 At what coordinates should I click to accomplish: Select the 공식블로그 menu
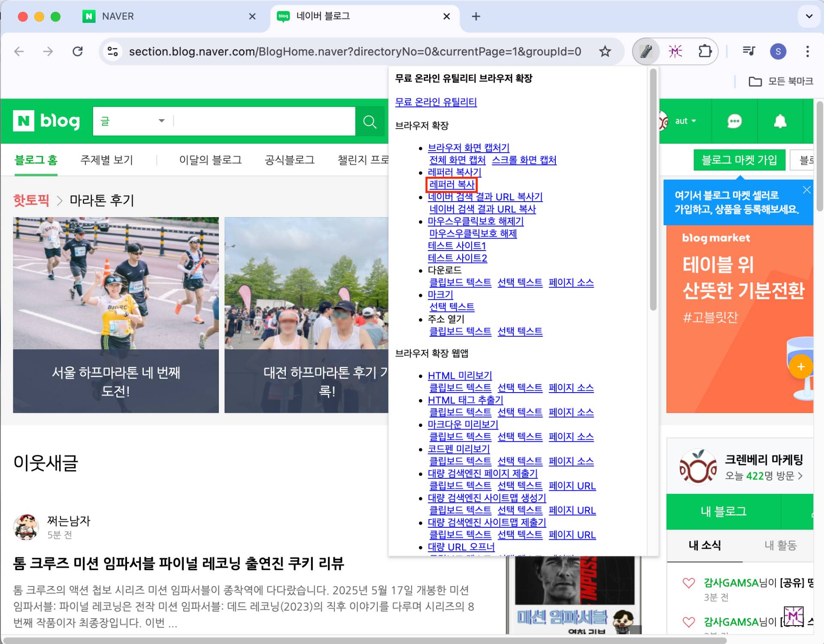(x=290, y=160)
